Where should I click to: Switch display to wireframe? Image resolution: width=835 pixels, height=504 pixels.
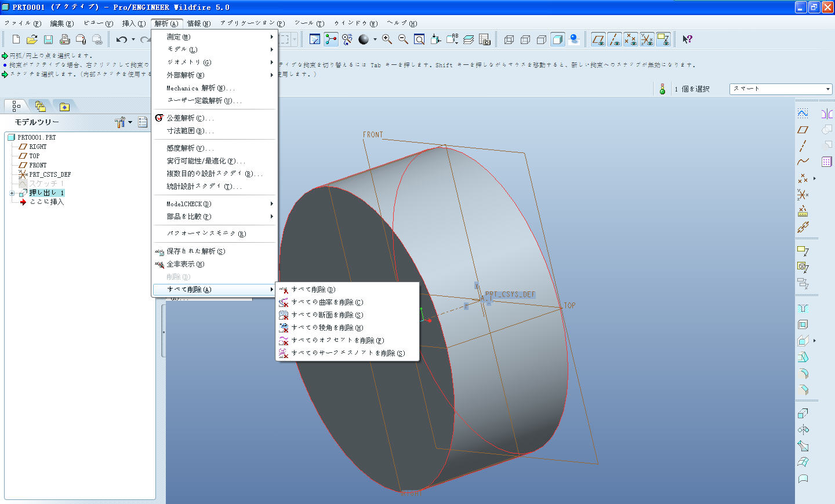tap(509, 39)
